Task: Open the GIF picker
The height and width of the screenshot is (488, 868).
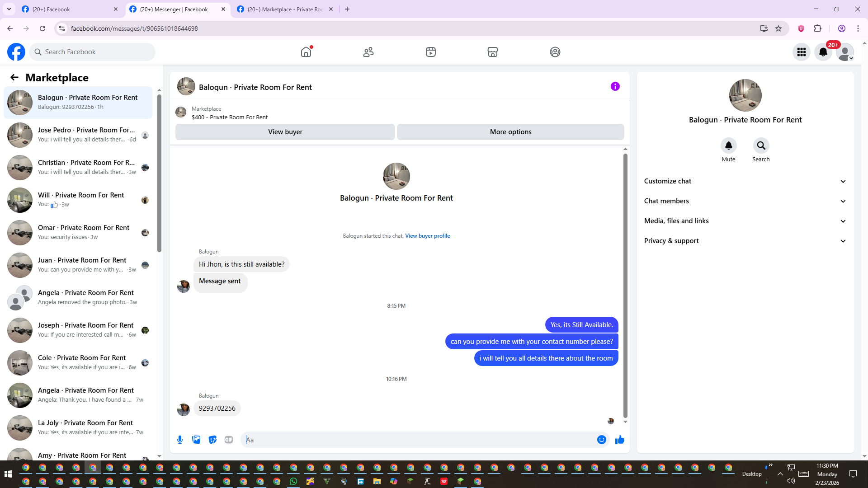Action: [x=229, y=440]
